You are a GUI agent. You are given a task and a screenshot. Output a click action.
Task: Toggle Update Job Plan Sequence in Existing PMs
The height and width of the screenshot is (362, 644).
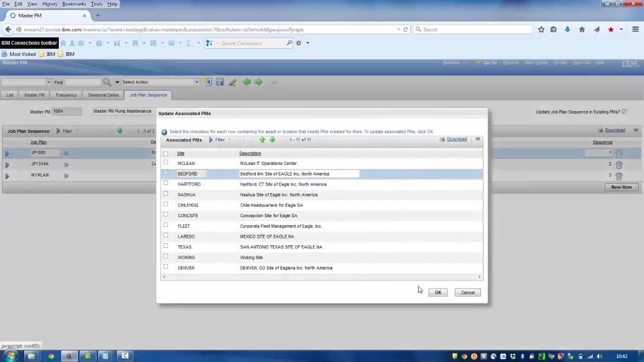pos(624,112)
